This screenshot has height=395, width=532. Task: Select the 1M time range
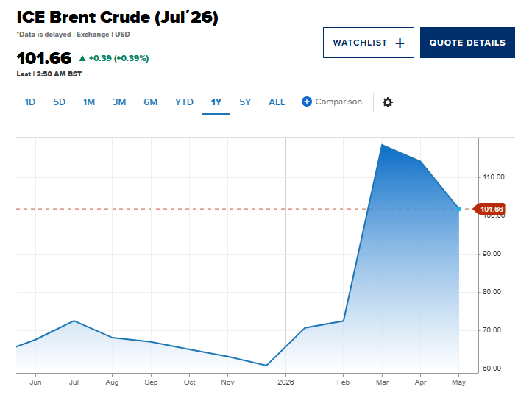(89, 102)
